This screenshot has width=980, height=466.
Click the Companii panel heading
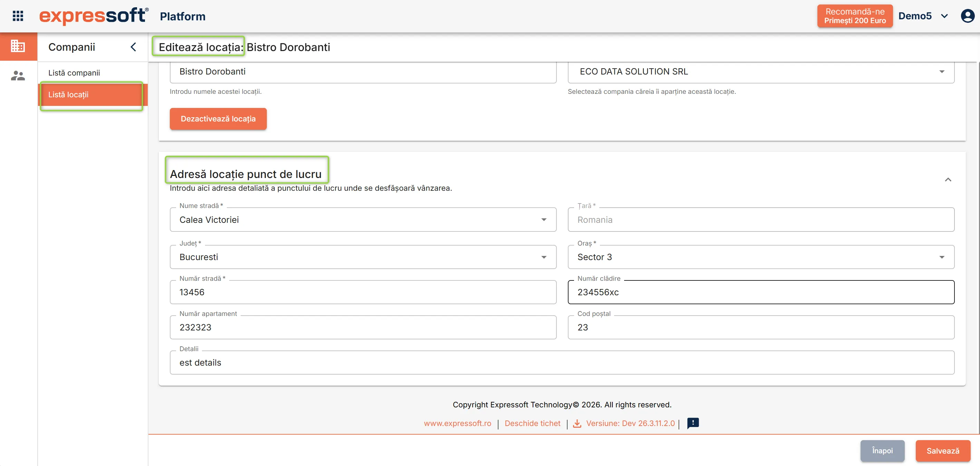point(71,47)
